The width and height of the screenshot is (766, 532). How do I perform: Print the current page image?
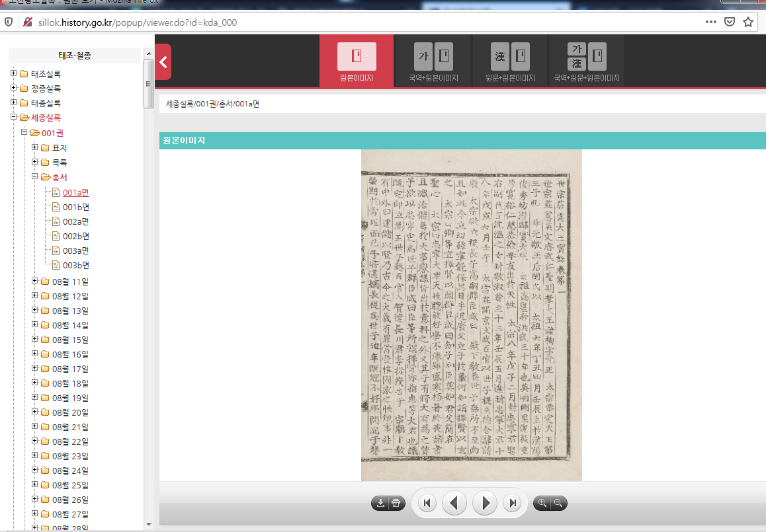396,504
